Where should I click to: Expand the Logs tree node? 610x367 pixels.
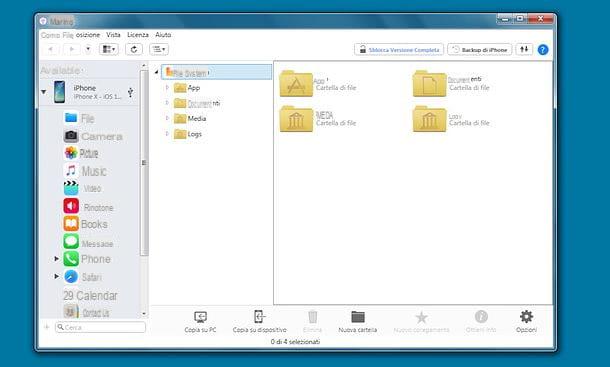tap(167, 133)
